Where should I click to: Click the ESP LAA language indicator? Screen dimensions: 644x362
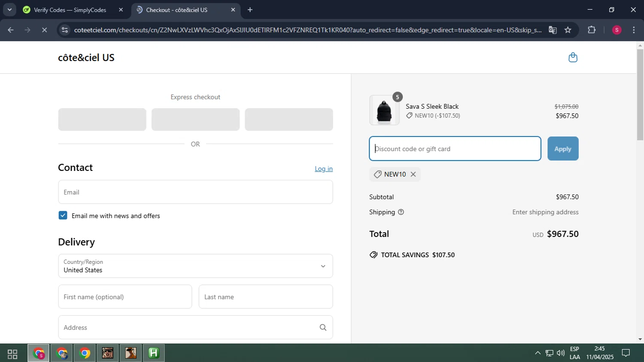click(x=574, y=353)
